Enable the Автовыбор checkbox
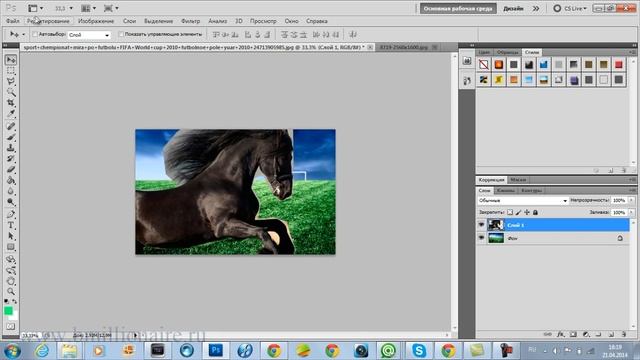 pos(35,34)
